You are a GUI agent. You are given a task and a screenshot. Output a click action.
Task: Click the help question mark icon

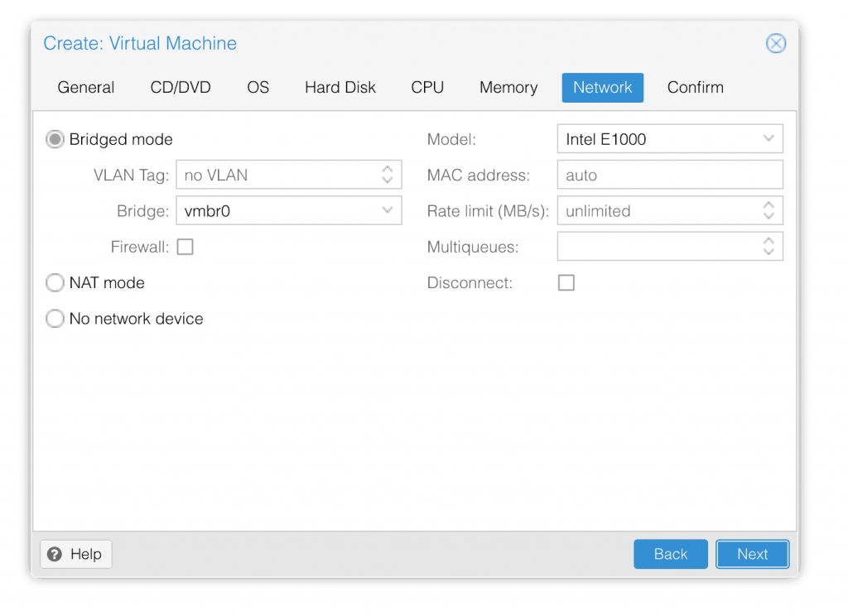click(x=55, y=554)
